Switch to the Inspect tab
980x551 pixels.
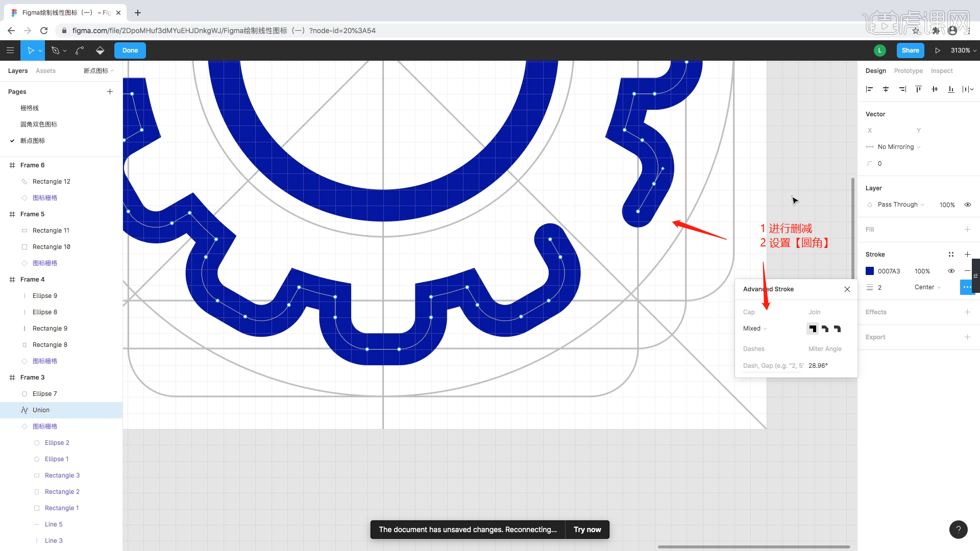(942, 71)
